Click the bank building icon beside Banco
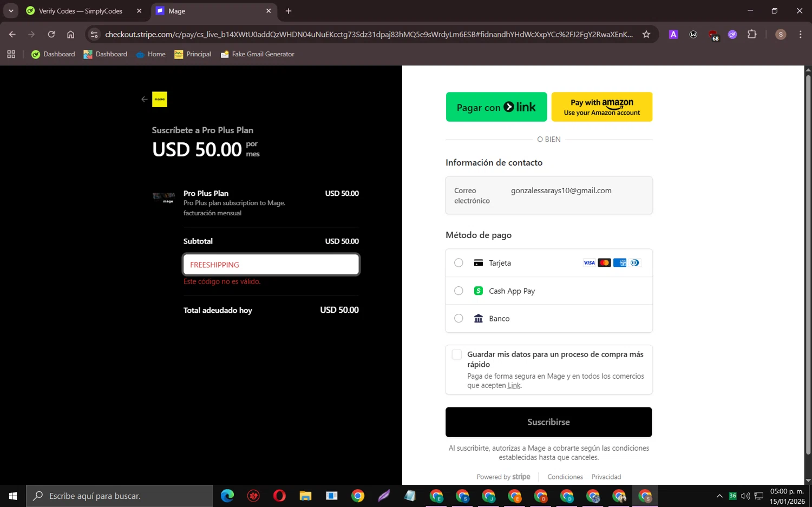 tap(479, 319)
